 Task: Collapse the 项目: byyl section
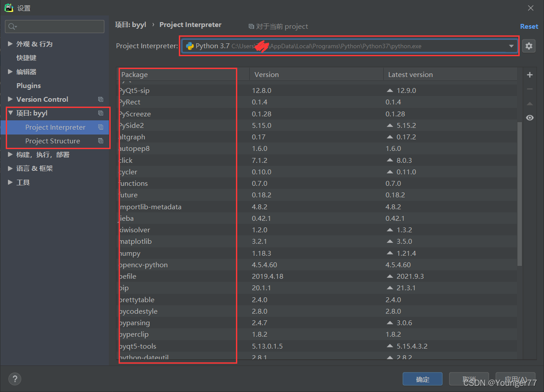click(11, 113)
